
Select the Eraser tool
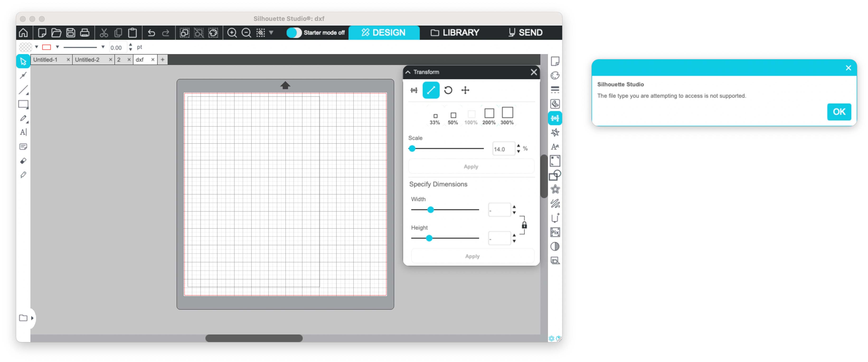tap(23, 161)
